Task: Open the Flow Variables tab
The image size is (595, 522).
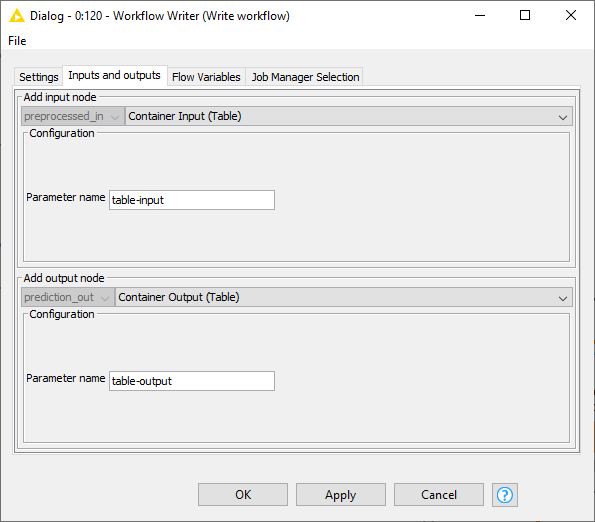Action: coord(206,77)
